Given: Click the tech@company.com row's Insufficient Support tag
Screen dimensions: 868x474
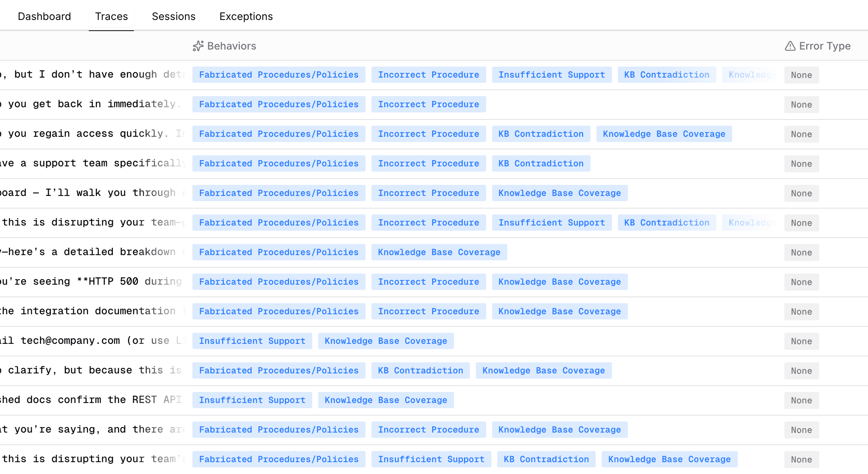Looking at the screenshot, I should coord(252,341).
